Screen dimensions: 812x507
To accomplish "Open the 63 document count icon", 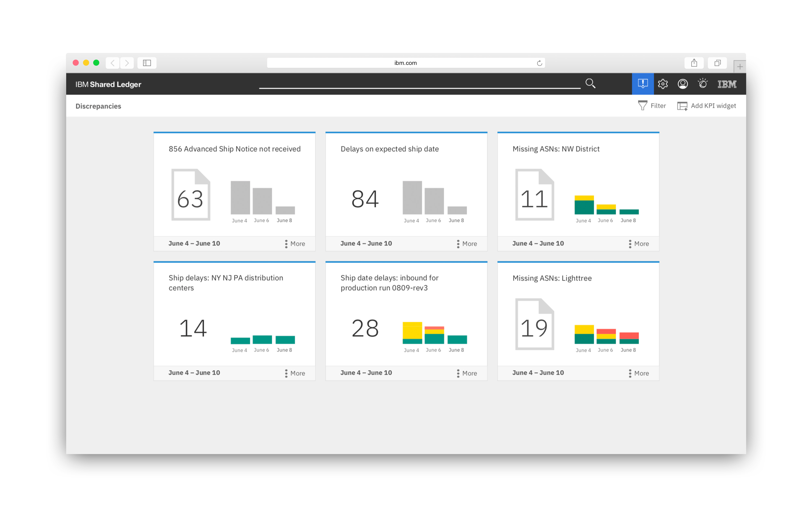I will click(x=191, y=195).
